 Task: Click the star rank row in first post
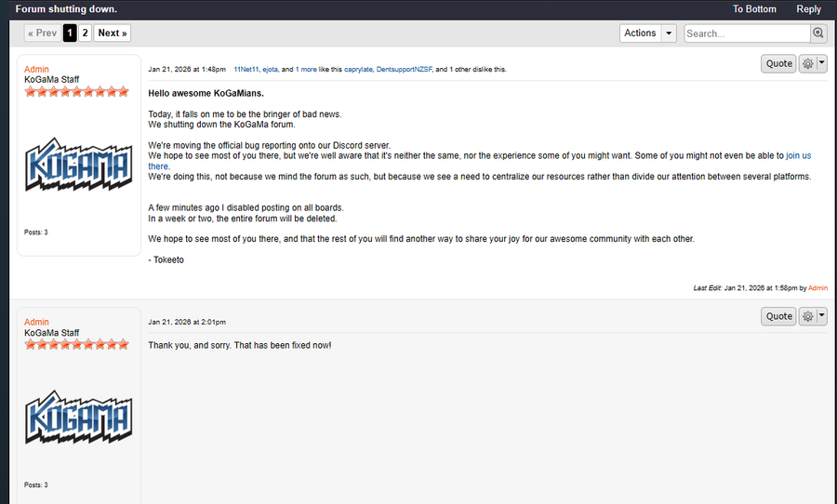pos(76,92)
